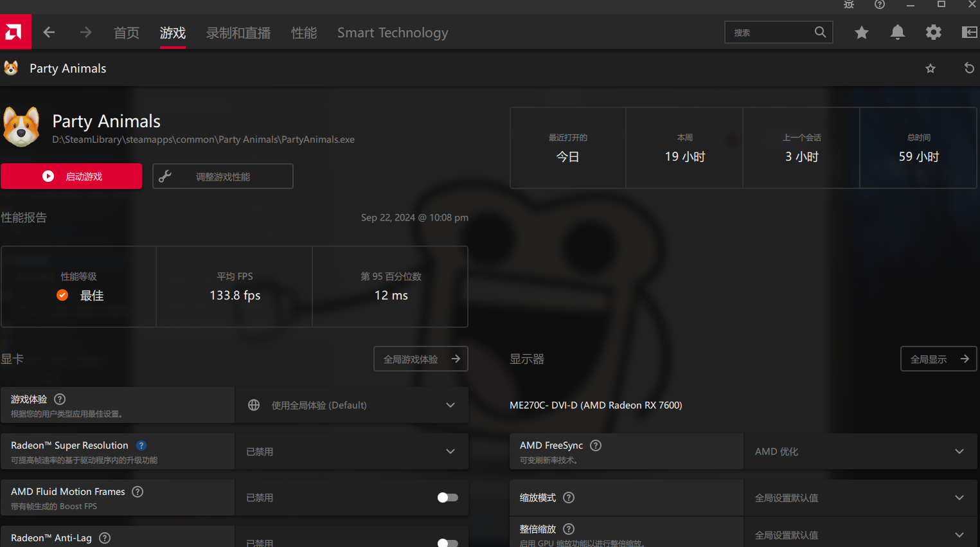Open the notifications bell
Screen dimensions: 980x547
(898, 32)
